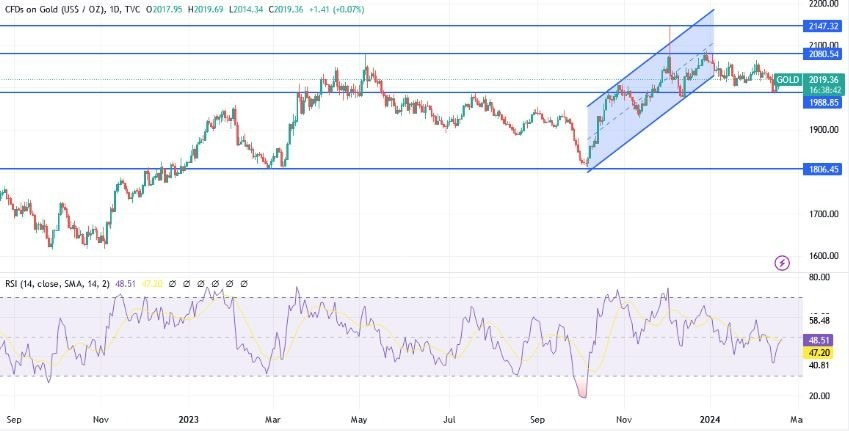Click the yellow RSI legend value 47.20

[151, 283]
